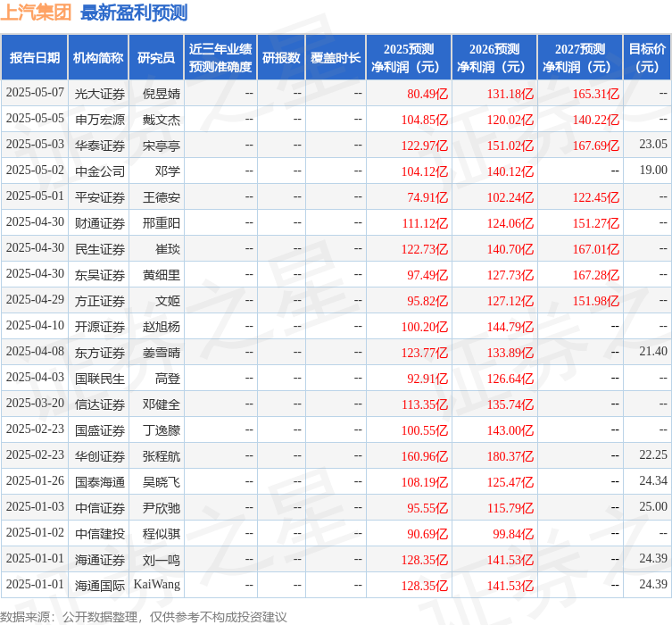Screen dimensions: 672x625
Task: Click the 报告日期 column header
Action: point(34,58)
